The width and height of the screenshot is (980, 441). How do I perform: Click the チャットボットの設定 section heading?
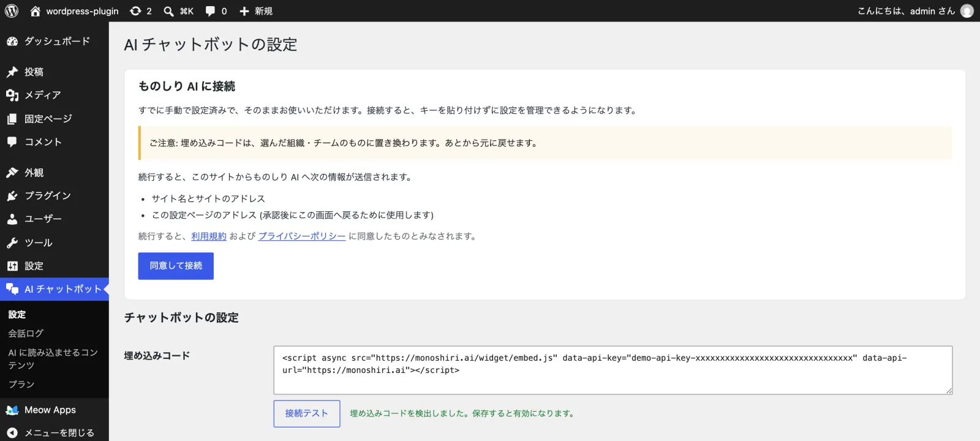[181, 318]
